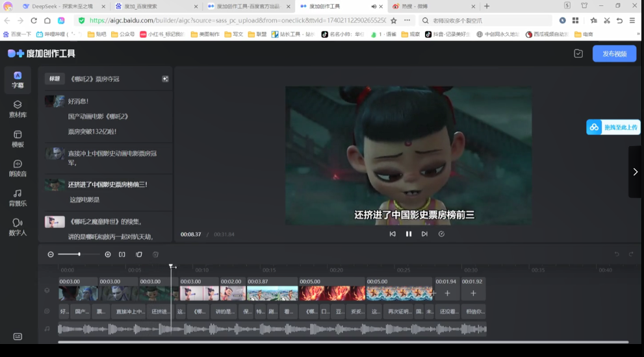Image resolution: width=644 pixels, height=357 pixels.
Task: Zoom in the timeline with plus icon
Action: [x=108, y=254]
